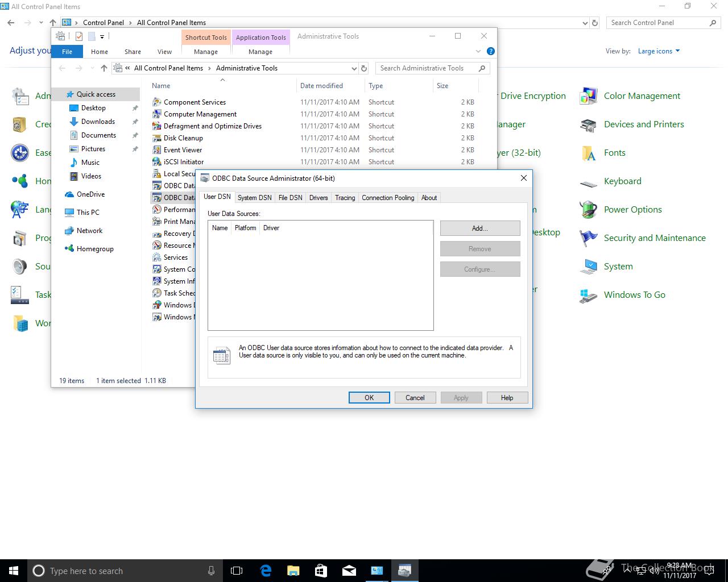Open the File menu in Explorer
The width and height of the screenshot is (728, 582).
(67, 52)
